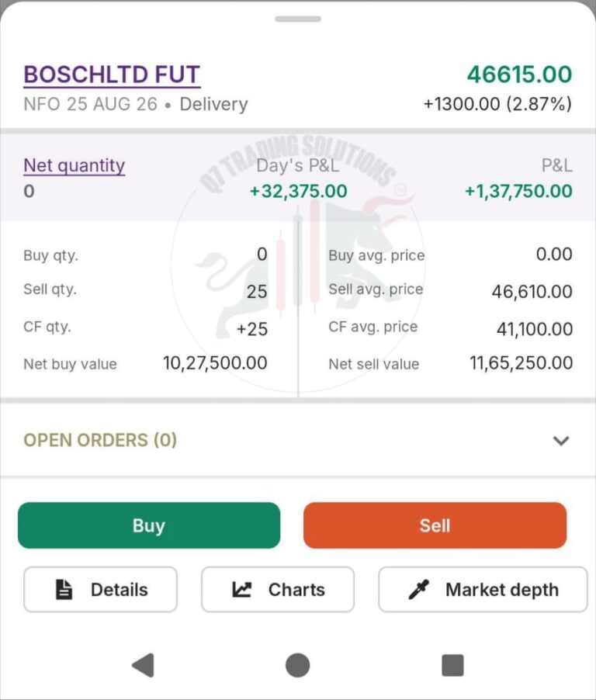This screenshot has height=700, width=596.
Task: Tap the price change +1300.00 (2.87%)
Action: point(497,104)
